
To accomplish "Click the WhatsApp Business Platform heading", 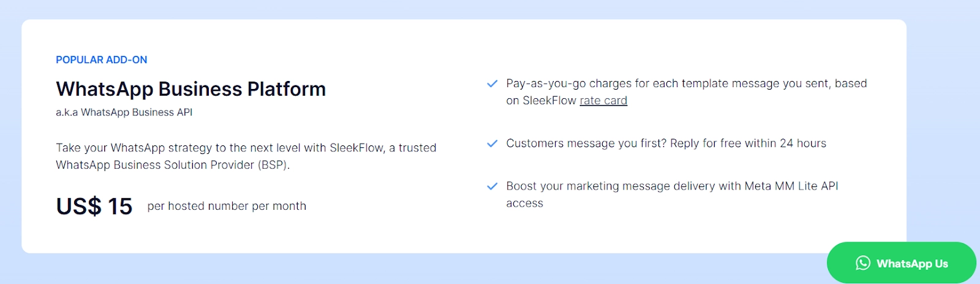I will [191, 89].
